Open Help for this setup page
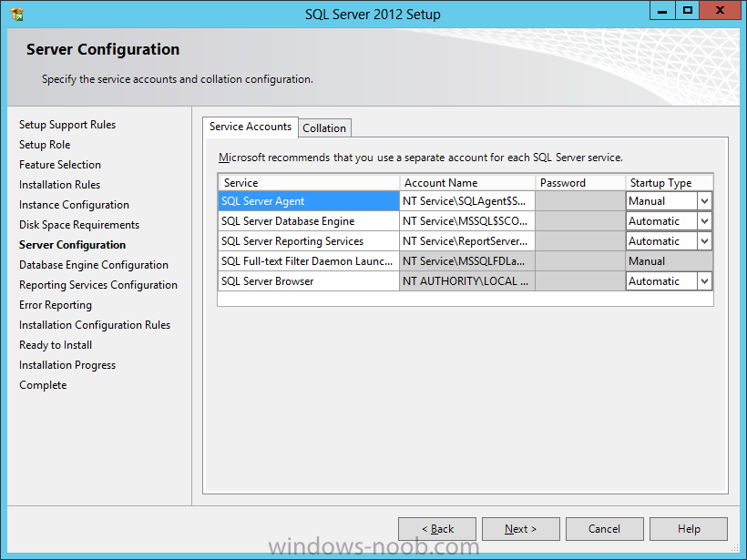This screenshot has height=560, width=747. pyautogui.click(x=689, y=528)
